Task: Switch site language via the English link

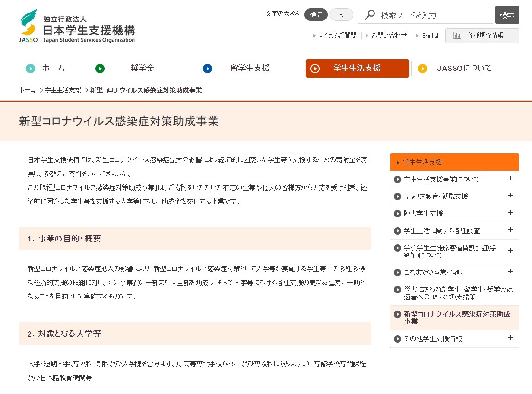Action: pos(431,35)
